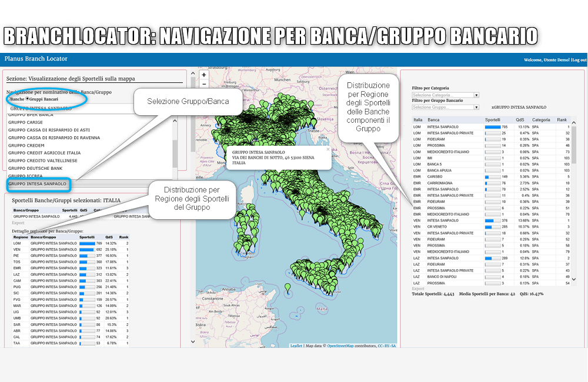
Task: Click the BANCA 5 bank name
Action: coord(435,164)
